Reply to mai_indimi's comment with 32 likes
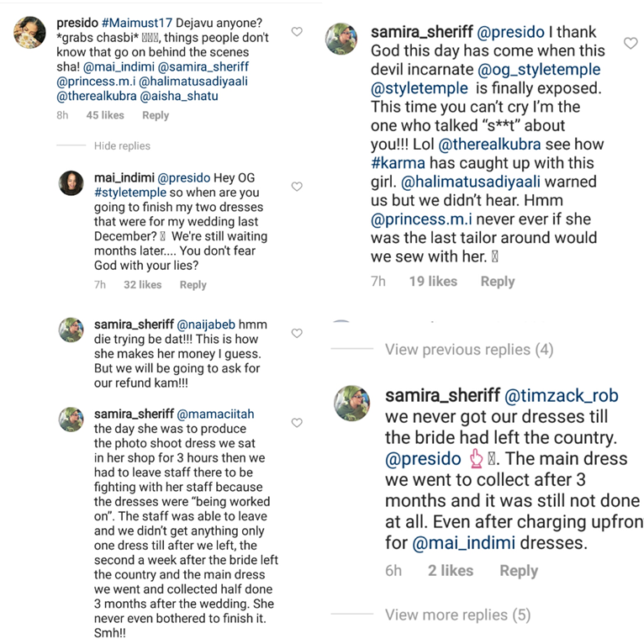 point(193,285)
